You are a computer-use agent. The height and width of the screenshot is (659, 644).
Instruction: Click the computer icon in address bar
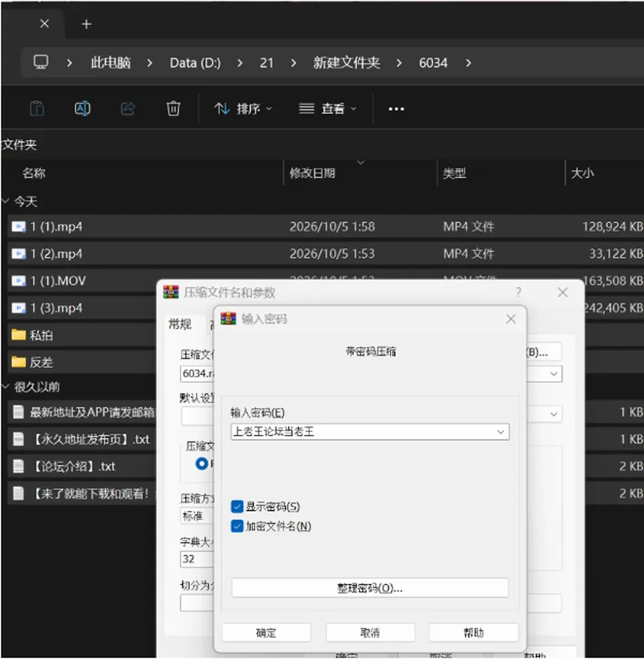tap(41, 62)
